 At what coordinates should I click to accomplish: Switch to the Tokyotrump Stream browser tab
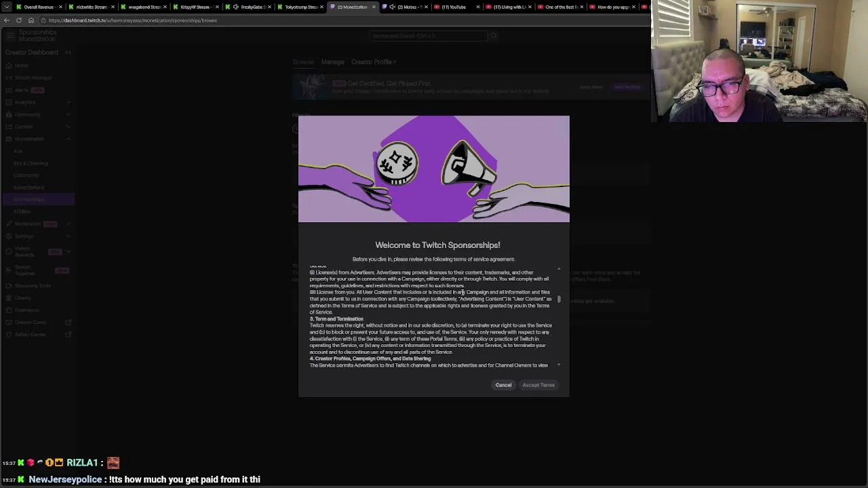point(300,7)
